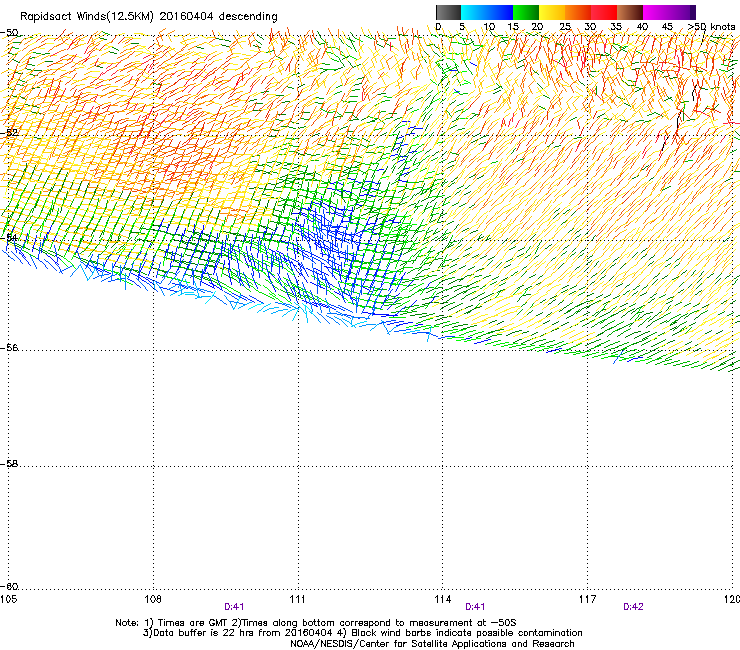The image size is (740, 650).
Task: Click the dark purple 45-50 knots legend swatch
Action: click(x=682, y=12)
